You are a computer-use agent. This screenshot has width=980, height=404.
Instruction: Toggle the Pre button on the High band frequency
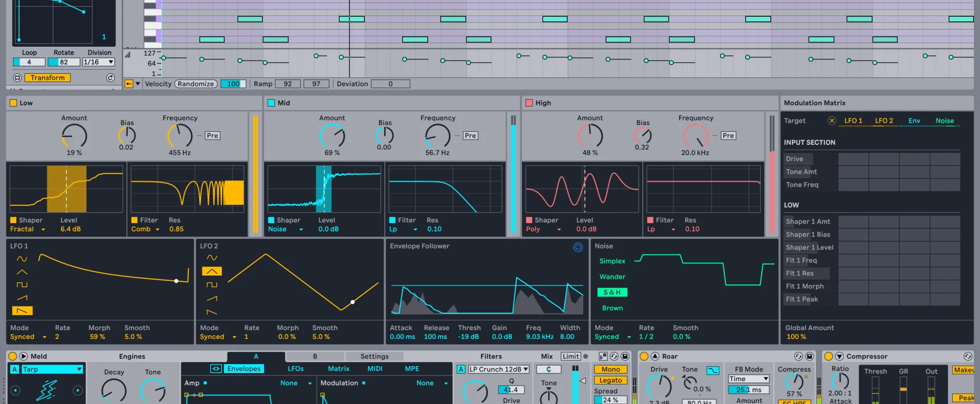728,135
